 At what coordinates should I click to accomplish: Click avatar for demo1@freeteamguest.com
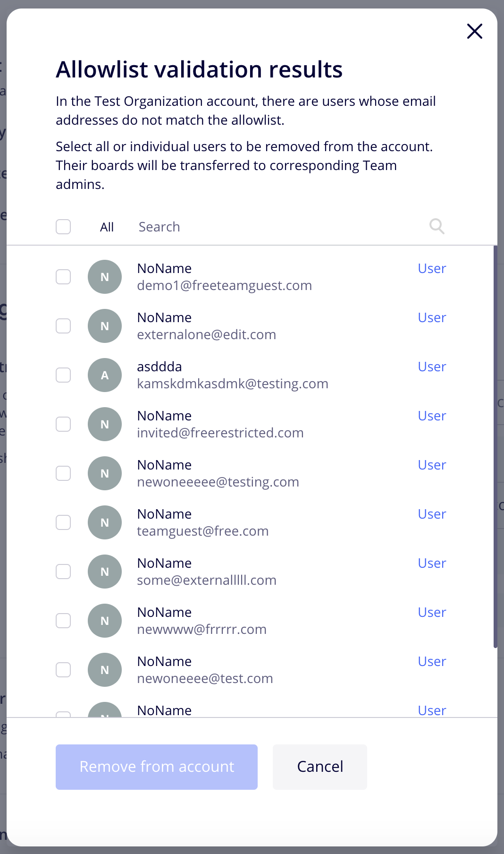tap(105, 277)
